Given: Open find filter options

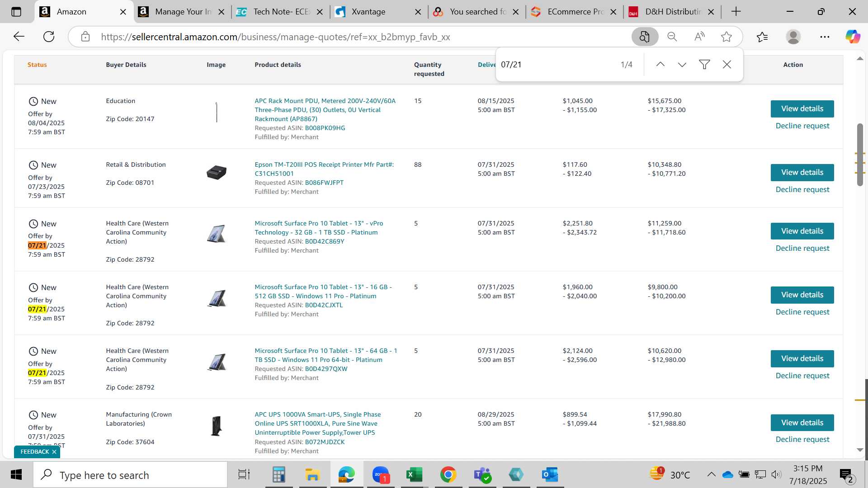Looking at the screenshot, I should [x=704, y=65].
